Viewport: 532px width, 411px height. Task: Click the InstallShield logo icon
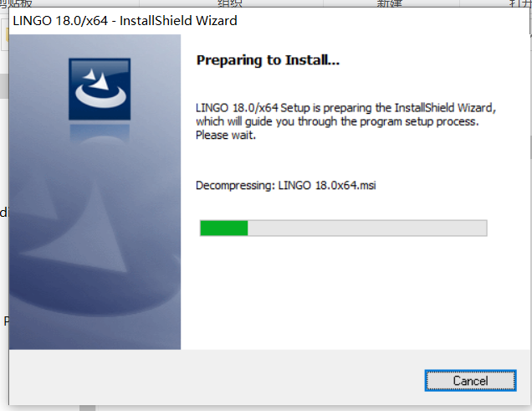(x=100, y=89)
